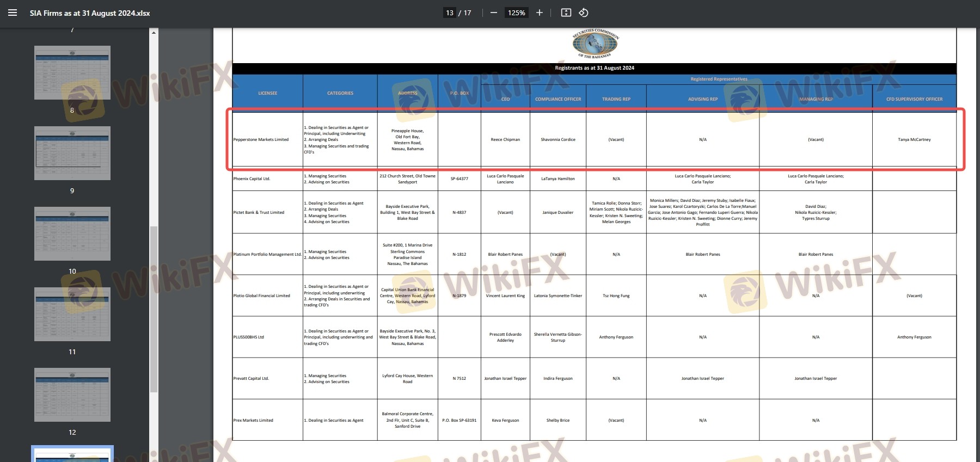This screenshot has height=462, width=980.
Task: Click the SIA Firms file name title
Action: (90, 13)
